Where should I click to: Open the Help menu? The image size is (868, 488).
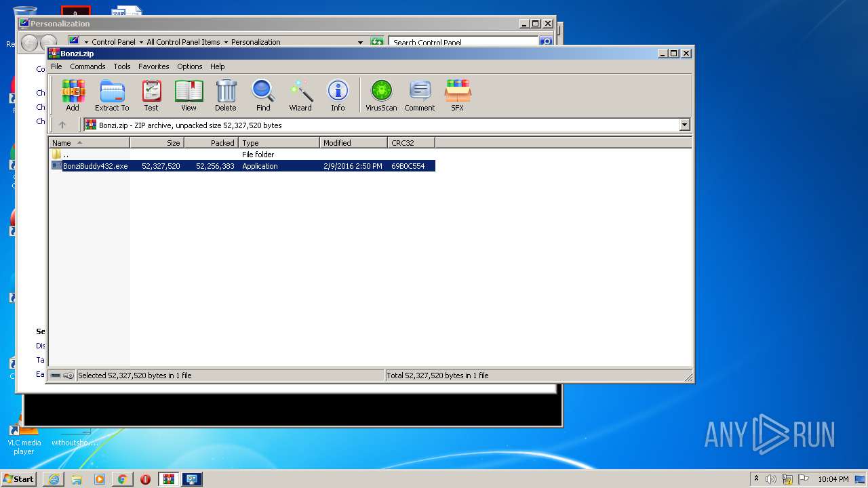[217, 66]
